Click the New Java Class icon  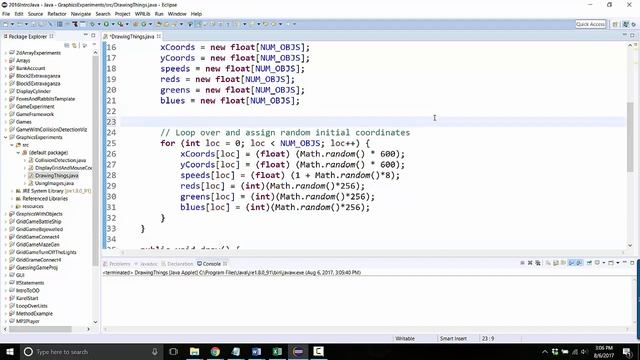tap(144, 24)
